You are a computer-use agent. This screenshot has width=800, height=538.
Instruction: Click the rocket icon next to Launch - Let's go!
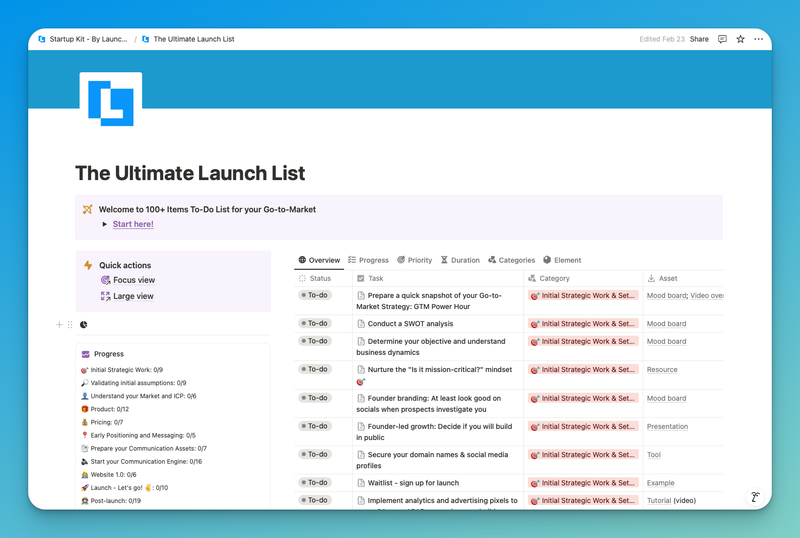click(x=85, y=488)
